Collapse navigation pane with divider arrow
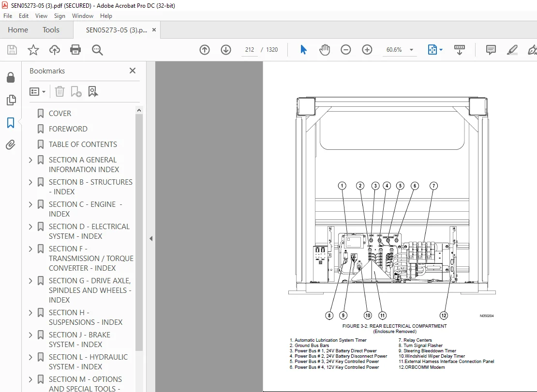 (x=150, y=238)
